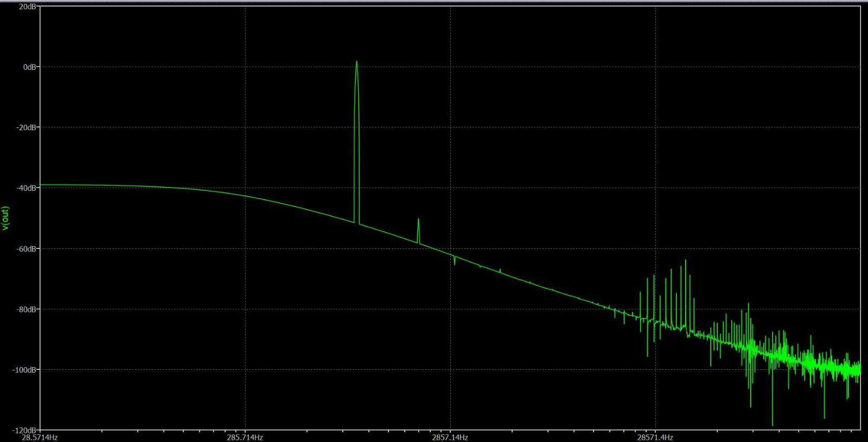Click the -40dB axis label
The image size is (868, 442).
26,188
